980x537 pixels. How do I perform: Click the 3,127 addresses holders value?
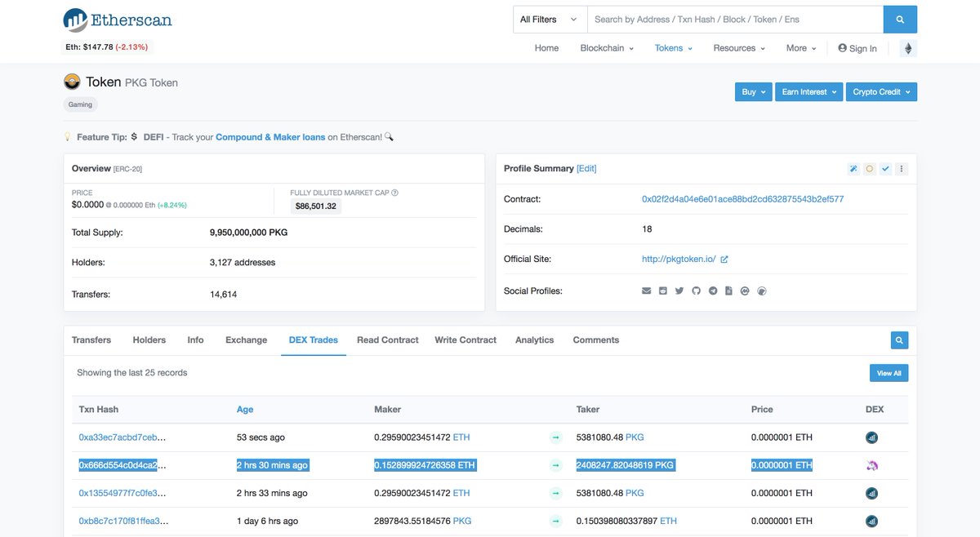243,263
